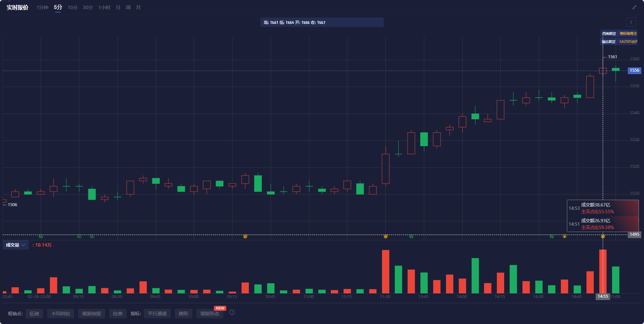Screen dimensions: 644x324
Task: Click the gold coin marker at 14:55
Action: [603, 236]
